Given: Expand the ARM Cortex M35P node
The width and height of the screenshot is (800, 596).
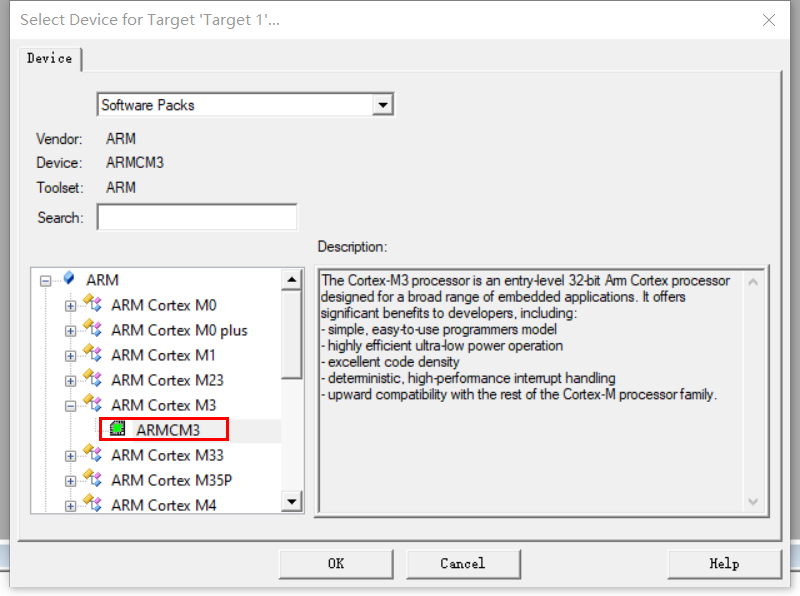Looking at the screenshot, I should coord(70,481).
